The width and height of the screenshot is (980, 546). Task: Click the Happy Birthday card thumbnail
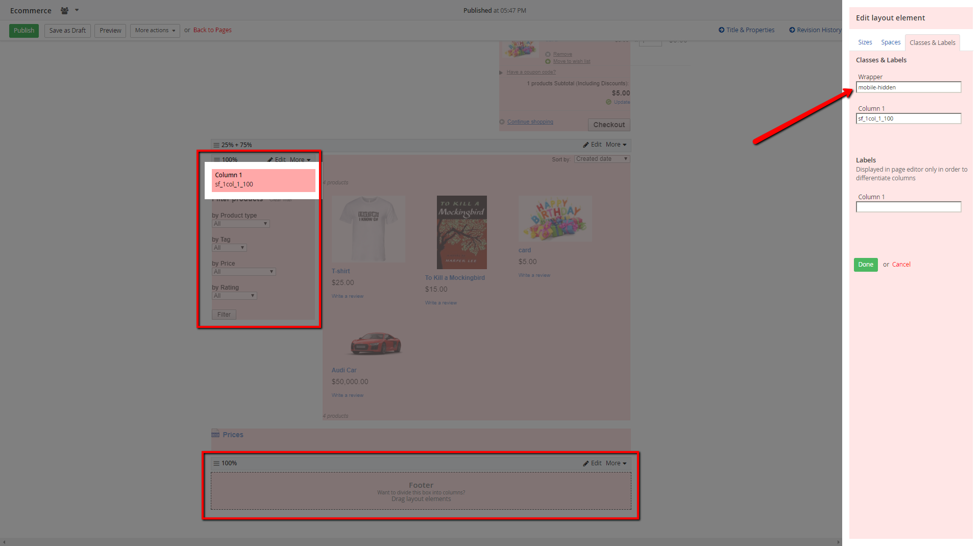coord(555,219)
